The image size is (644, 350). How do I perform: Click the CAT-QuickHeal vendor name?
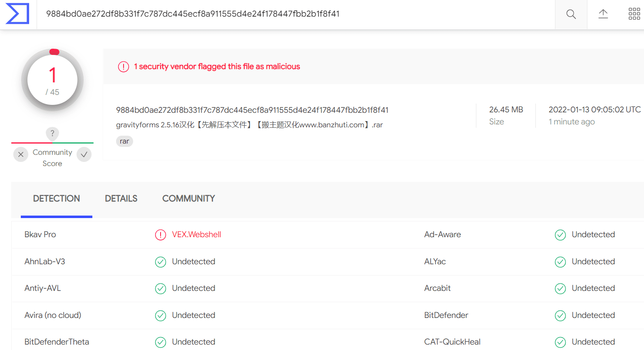pyautogui.click(x=453, y=342)
